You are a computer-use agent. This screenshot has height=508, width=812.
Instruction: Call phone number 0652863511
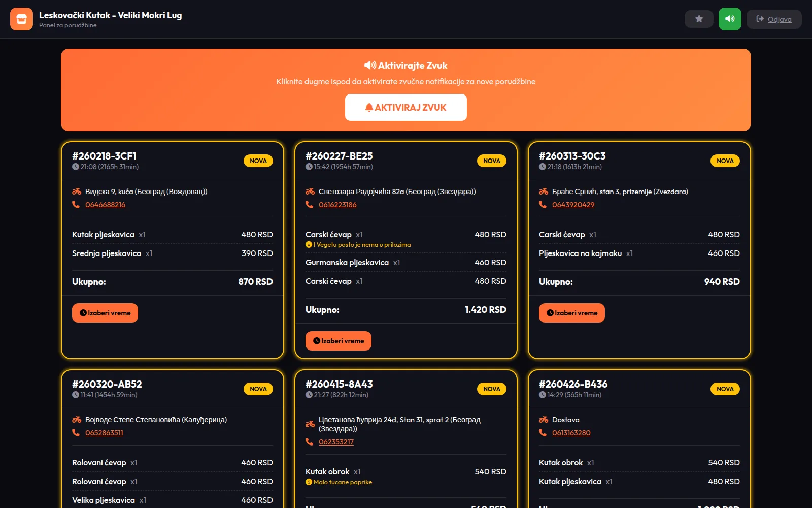point(104,433)
